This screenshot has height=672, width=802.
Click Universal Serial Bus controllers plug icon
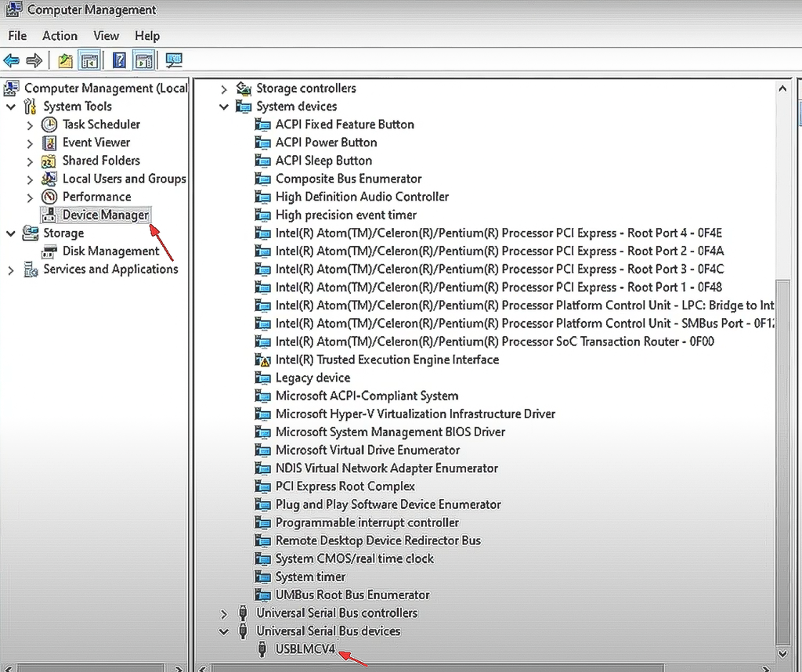(243, 612)
